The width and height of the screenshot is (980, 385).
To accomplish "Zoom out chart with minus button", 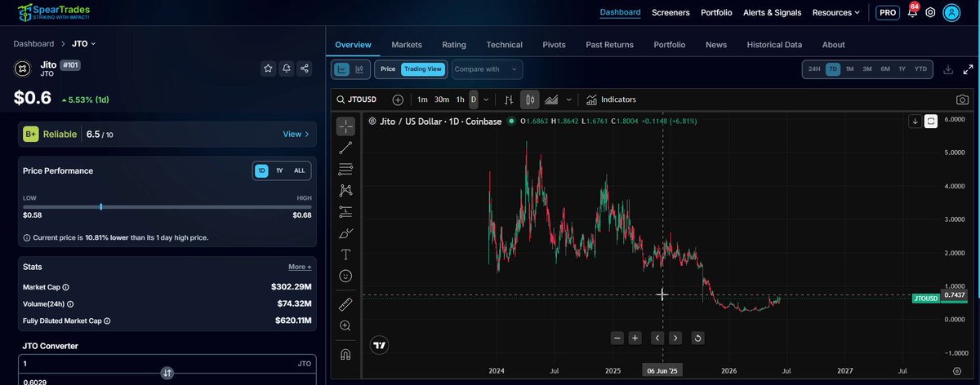I will coord(617,338).
